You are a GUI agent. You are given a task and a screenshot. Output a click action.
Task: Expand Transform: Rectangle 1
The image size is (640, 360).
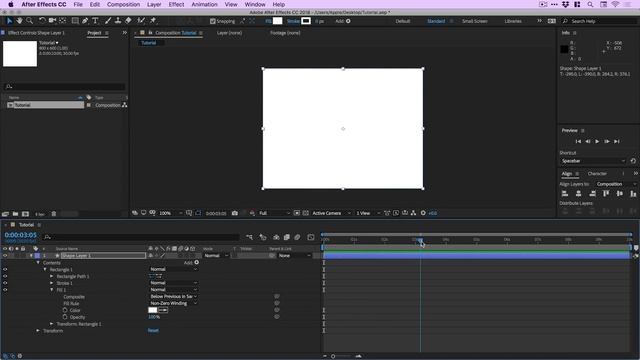[x=51, y=324]
